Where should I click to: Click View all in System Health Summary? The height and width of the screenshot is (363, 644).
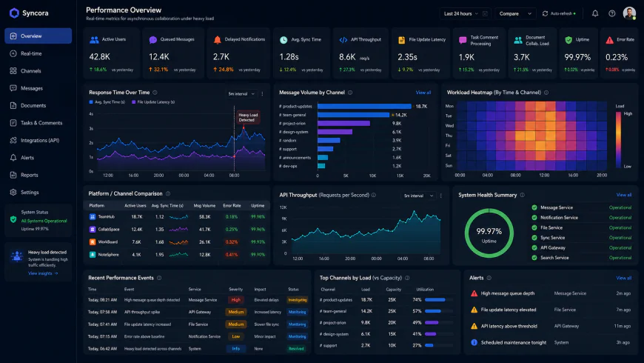point(624,195)
